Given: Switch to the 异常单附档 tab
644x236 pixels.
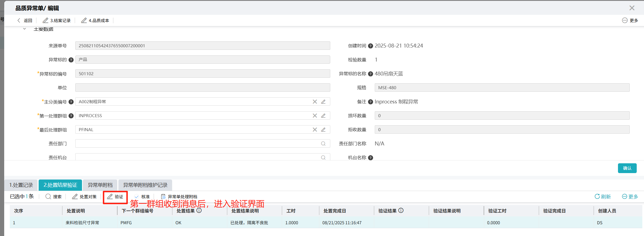Looking at the screenshot, I should pos(100,185).
